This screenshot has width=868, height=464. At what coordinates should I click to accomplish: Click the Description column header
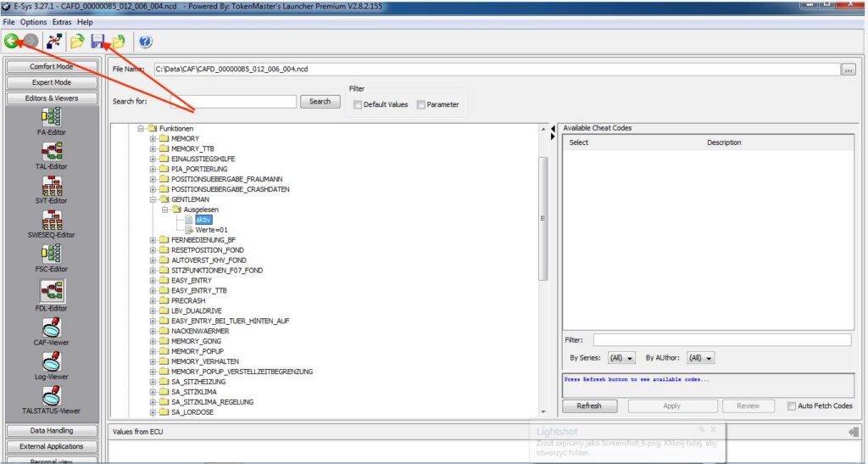724,143
